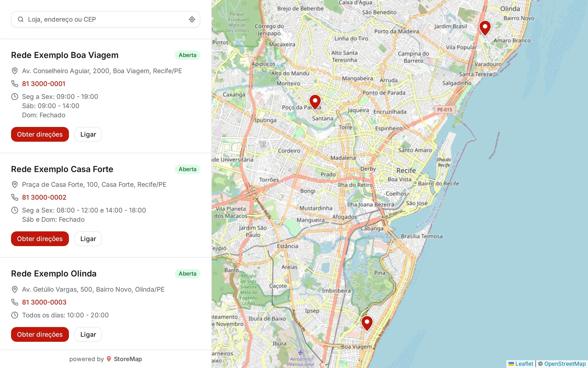Click the magnifying glass search icon
Viewport: 588px width, 368px height.
click(21, 19)
